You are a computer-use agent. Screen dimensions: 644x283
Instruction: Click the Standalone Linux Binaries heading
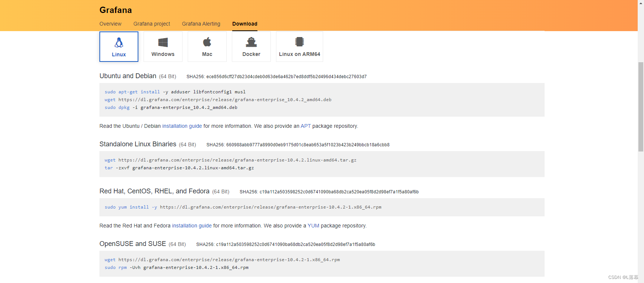click(138, 144)
